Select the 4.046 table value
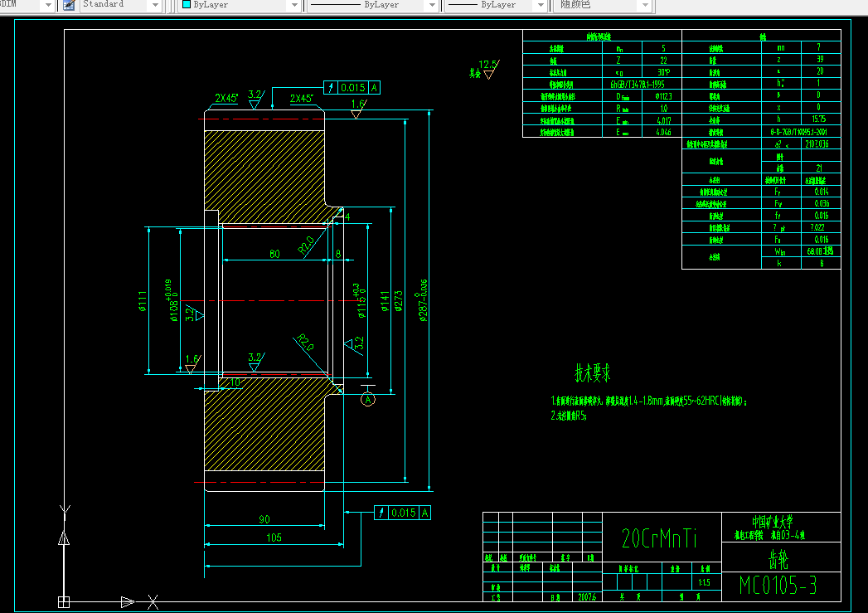Image resolution: width=868 pixels, height=613 pixels. [x=663, y=132]
